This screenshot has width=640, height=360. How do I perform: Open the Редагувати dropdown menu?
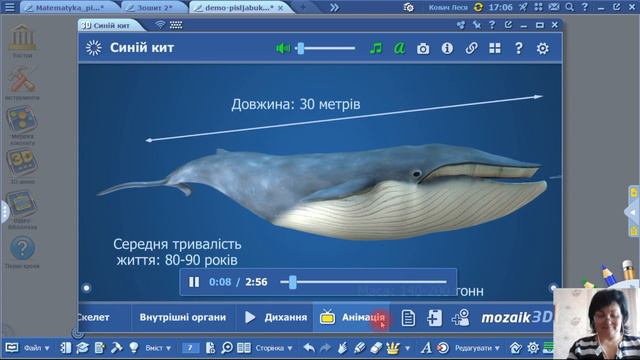click(477, 348)
